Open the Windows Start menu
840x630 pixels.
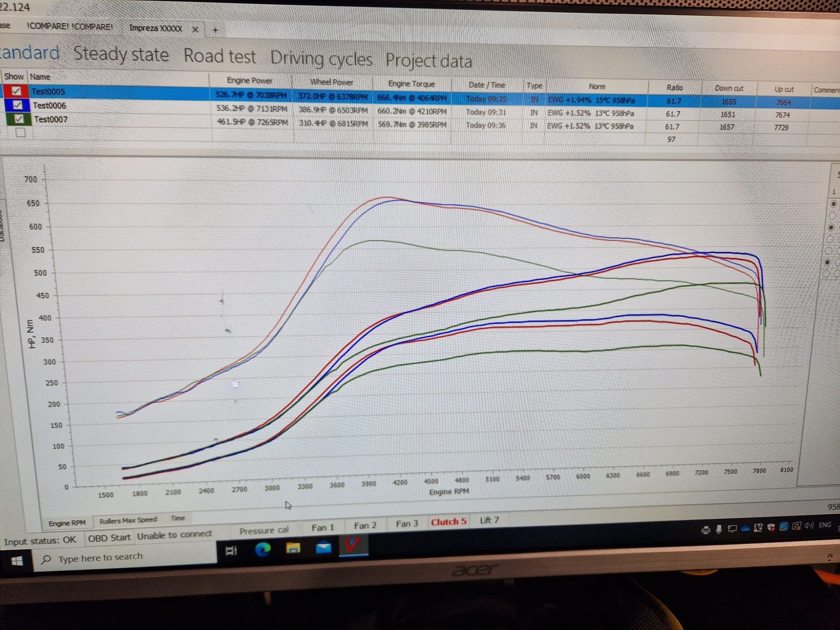pos(17,561)
